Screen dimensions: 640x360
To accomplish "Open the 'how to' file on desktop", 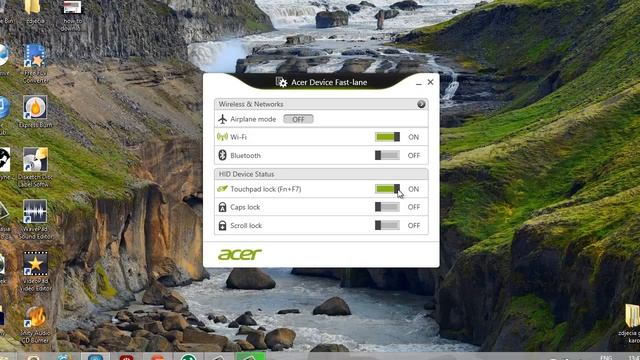I will 72,15.
